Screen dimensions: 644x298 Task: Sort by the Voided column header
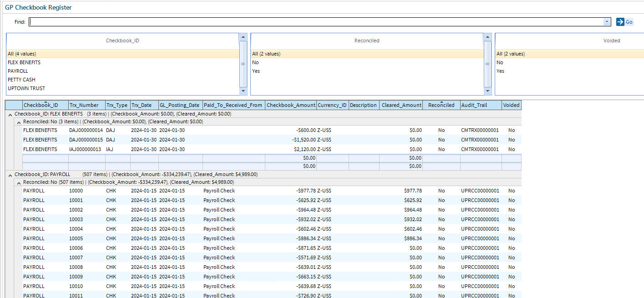512,105
